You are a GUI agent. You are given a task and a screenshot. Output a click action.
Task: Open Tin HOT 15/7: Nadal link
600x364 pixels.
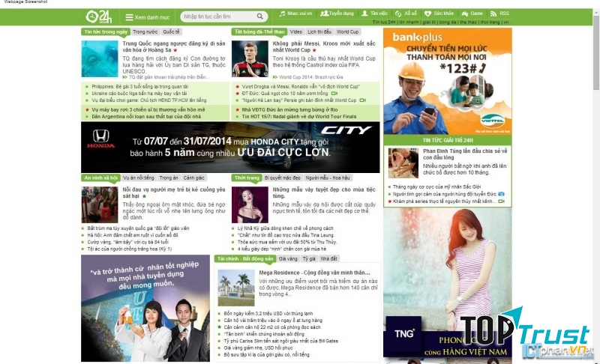click(x=298, y=117)
